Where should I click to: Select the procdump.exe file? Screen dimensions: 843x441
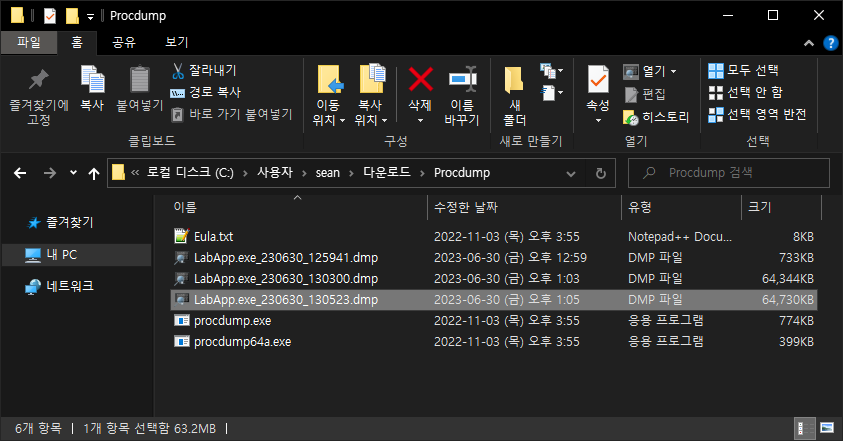click(x=232, y=321)
